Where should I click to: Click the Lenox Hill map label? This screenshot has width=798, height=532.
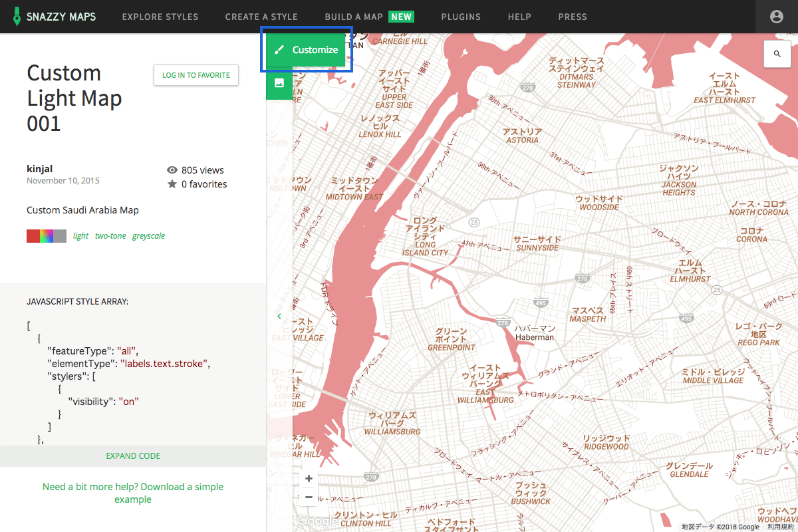380,126
